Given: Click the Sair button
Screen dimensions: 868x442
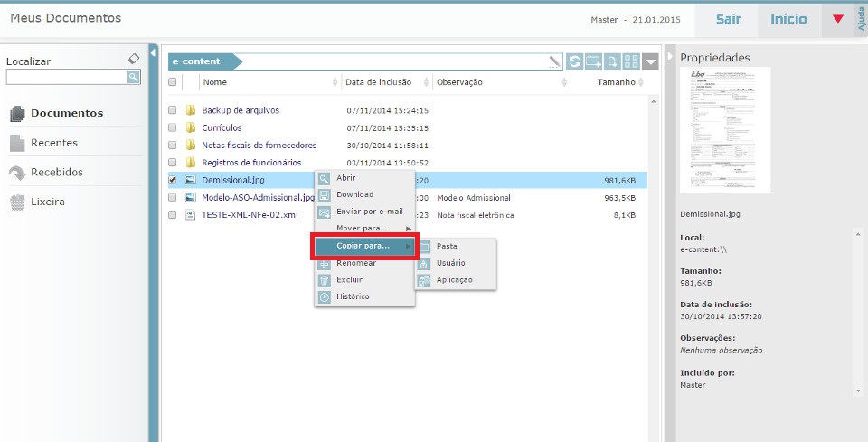Looking at the screenshot, I should 728,19.
